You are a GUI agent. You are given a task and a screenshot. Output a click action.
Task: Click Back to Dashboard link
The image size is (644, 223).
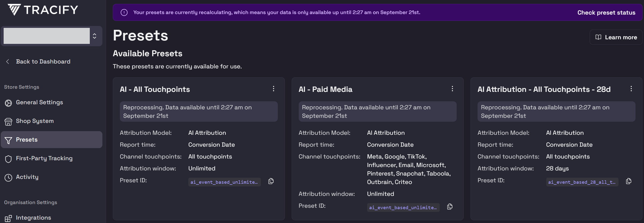click(x=43, y=62)
